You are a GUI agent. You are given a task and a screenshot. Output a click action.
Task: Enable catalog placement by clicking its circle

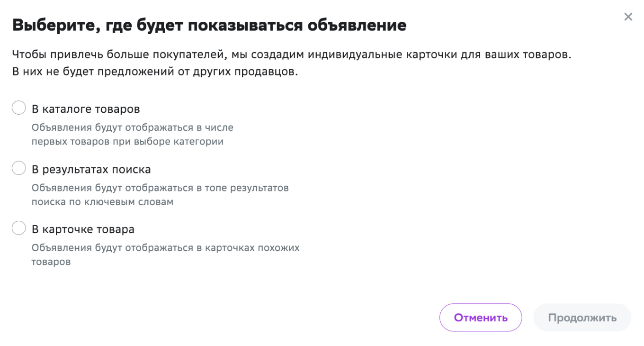[x=18, y=108]
